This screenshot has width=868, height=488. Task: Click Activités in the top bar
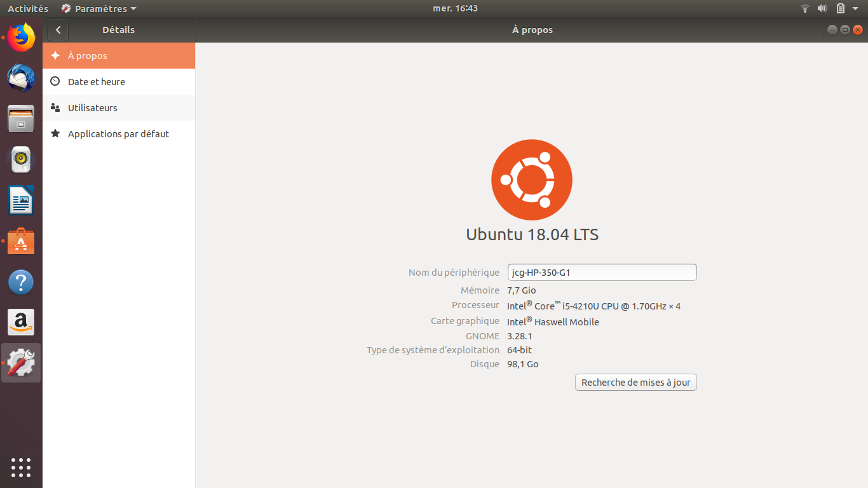coord(28,9)
